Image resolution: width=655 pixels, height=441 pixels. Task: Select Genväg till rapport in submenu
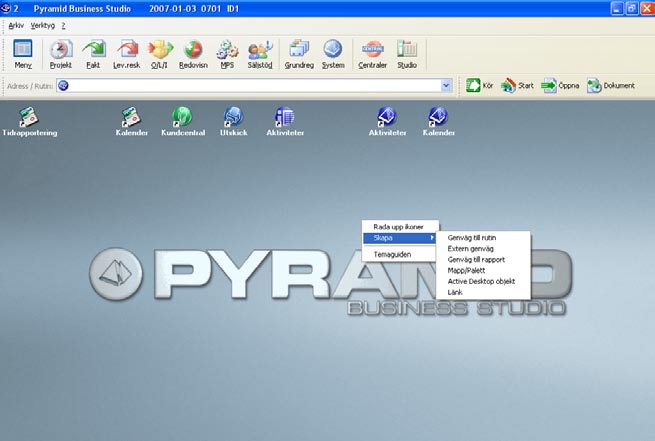point(483,259)
